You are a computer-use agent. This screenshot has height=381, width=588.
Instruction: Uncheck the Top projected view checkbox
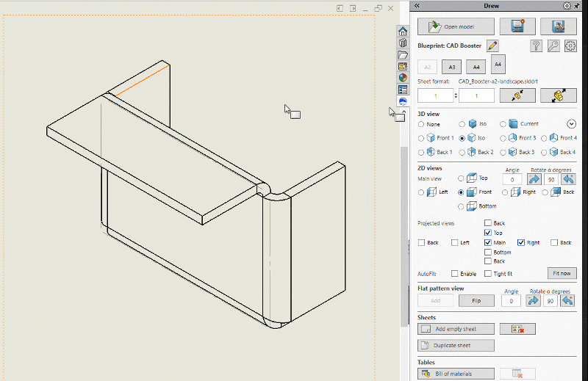pyautogui.click(x=488, y=233)
